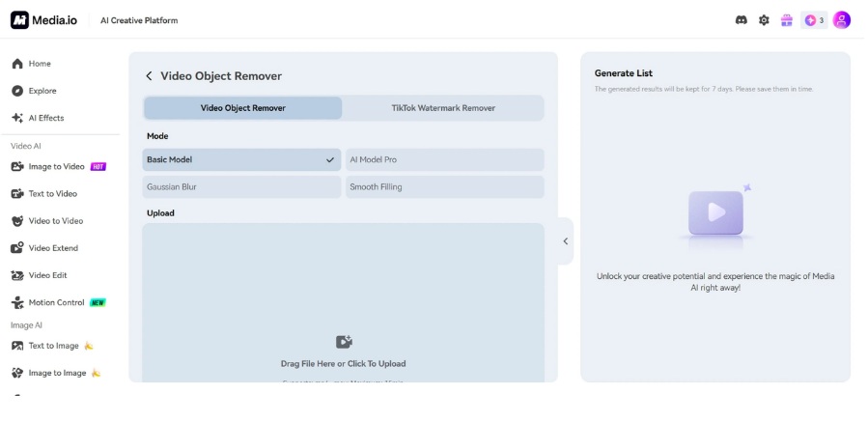Click the checkmark on Basic Model
The width and height of the screenshot is (868, 422).
point(330,159)
